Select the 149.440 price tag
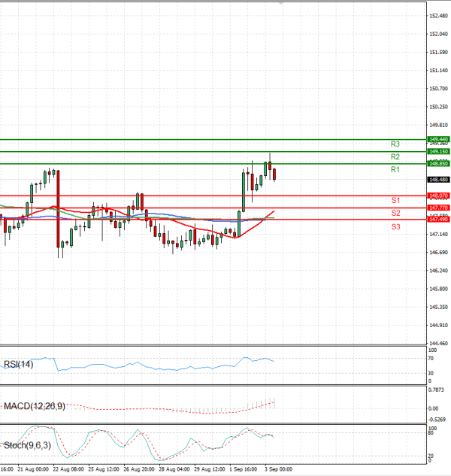The height and width of the screenshot is (476, 451). click(x=438, y=139)
